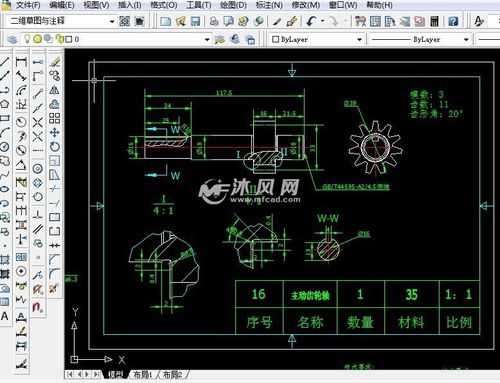The image size is (500, 383).
Task: Toggle layer 0 freeze sun icon
Action: [x=37, y=39]
